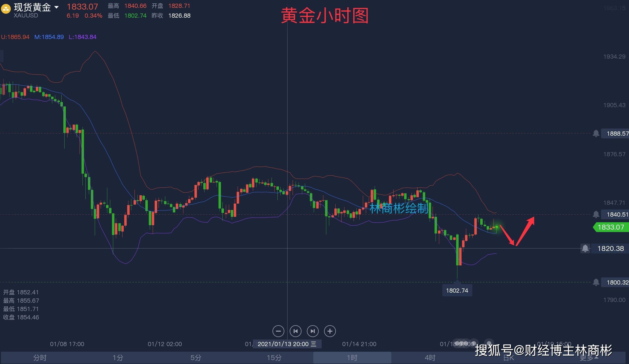Jump to next candle button
Viewport: 629px width, 364px height.
point(313,331)
